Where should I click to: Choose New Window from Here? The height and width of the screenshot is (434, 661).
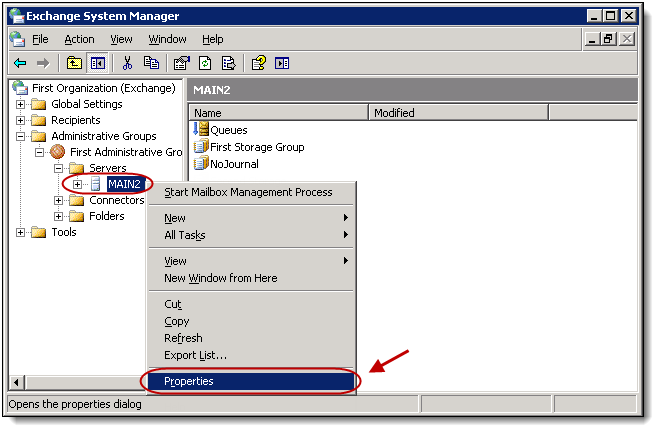250,278
